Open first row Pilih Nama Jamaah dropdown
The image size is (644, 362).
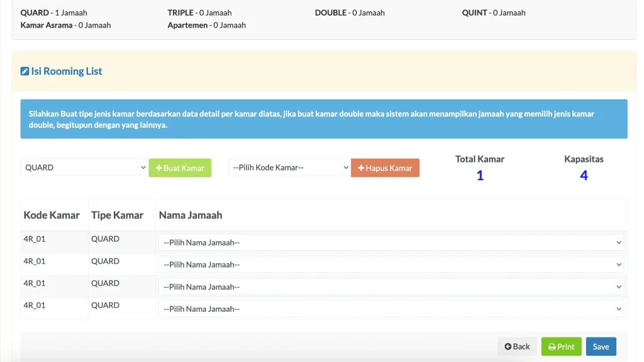(391, 242)
